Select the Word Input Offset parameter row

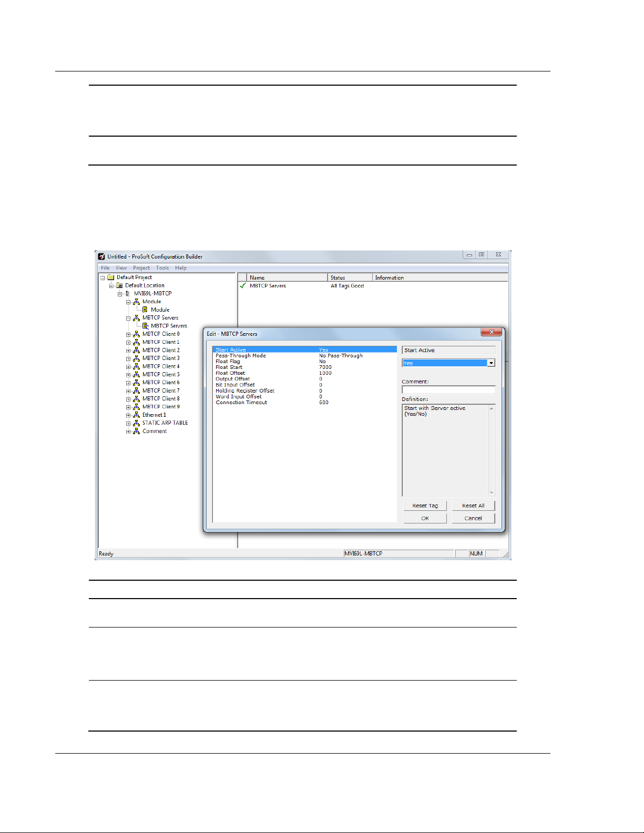pos(305,397)
